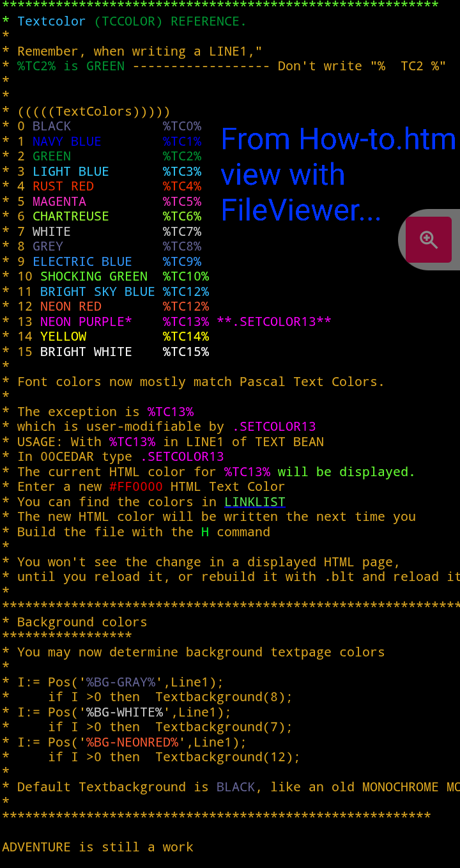Tap the magnifying glass zoom button

(429, 240)
